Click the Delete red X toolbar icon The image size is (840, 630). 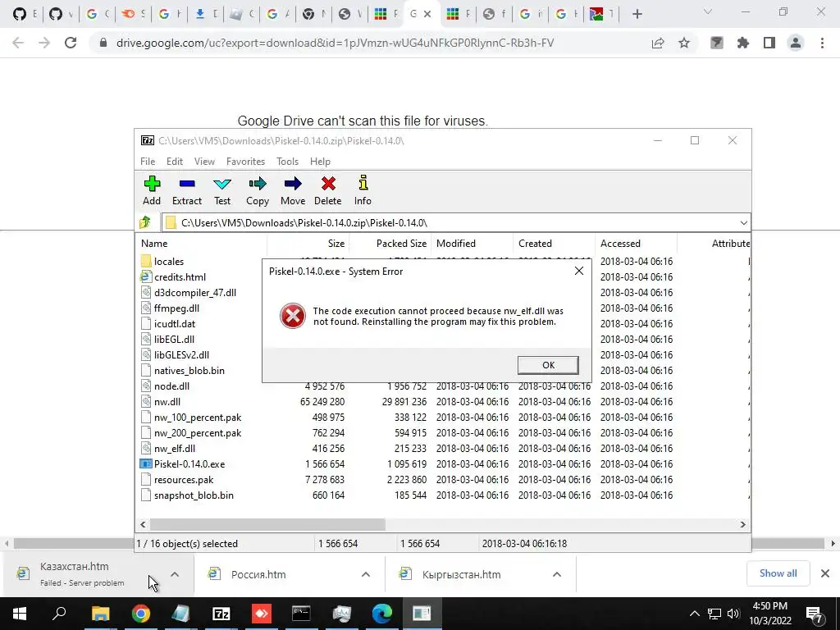tap(328, 190)
